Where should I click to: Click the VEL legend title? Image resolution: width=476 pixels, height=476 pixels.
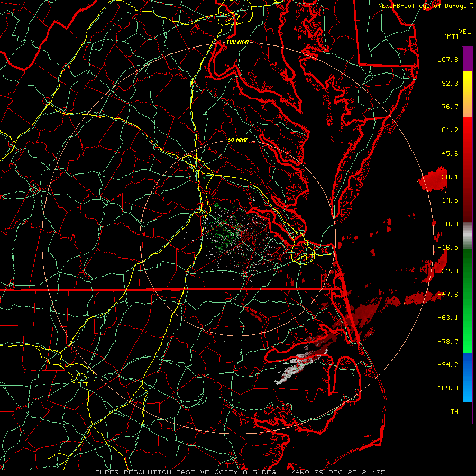(x=465, y=32)
